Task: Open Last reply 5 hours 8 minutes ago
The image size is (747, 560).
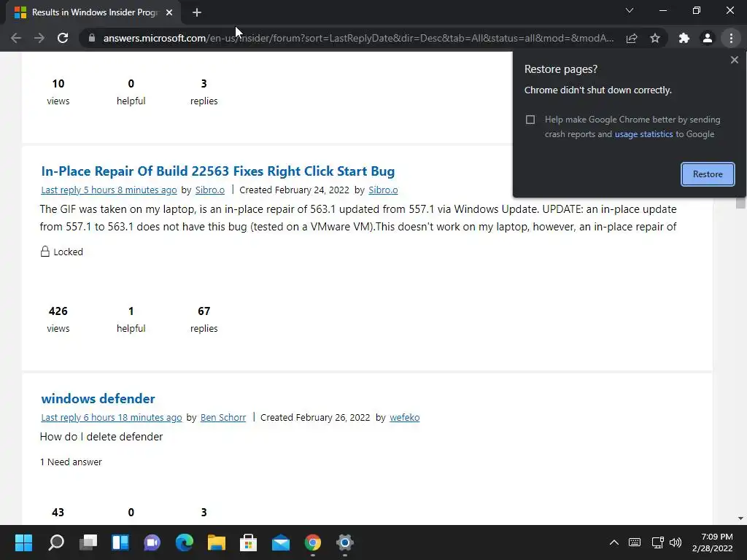Action: point(109,190)
